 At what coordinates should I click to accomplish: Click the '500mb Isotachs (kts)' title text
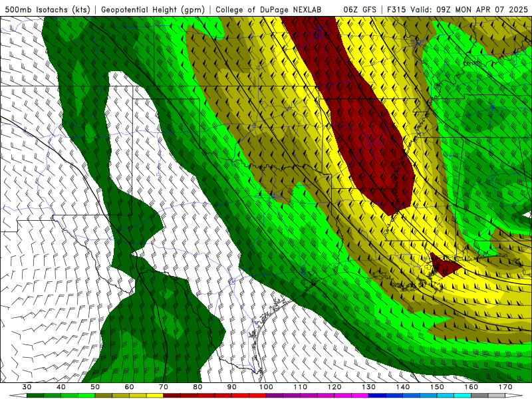(x=47, y=9)
